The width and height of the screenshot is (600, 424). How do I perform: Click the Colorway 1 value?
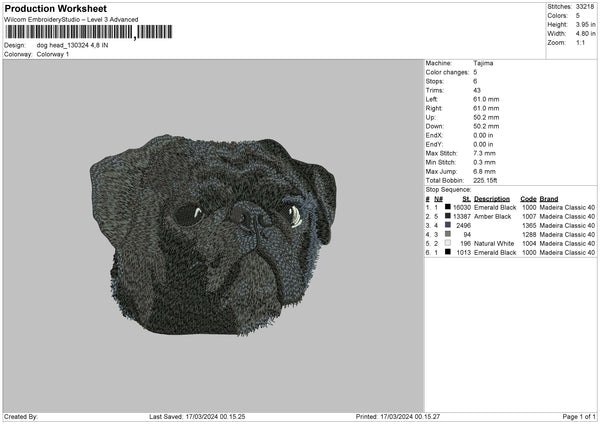(51, 54)
